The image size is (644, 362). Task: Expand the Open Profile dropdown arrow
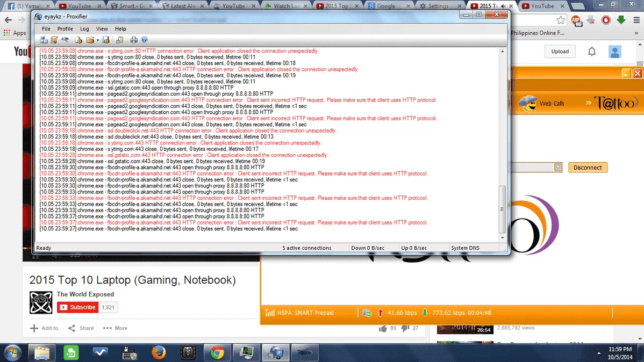[x=97, y=40]
